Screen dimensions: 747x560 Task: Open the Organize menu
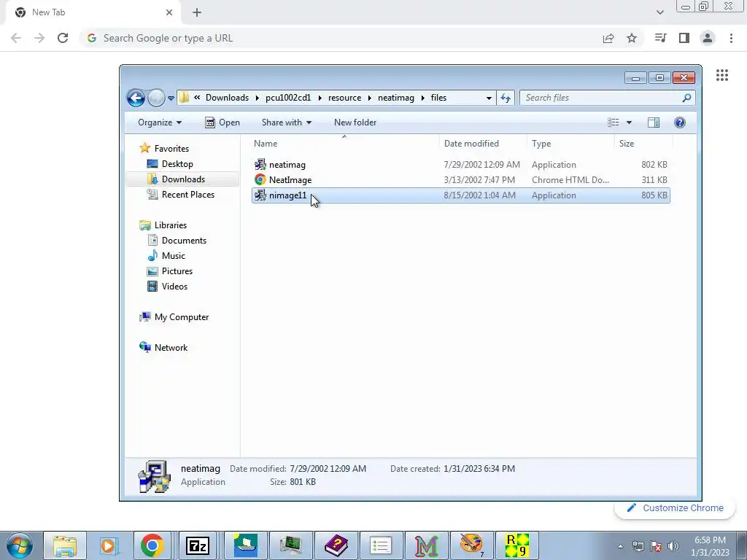pos(160,122)
